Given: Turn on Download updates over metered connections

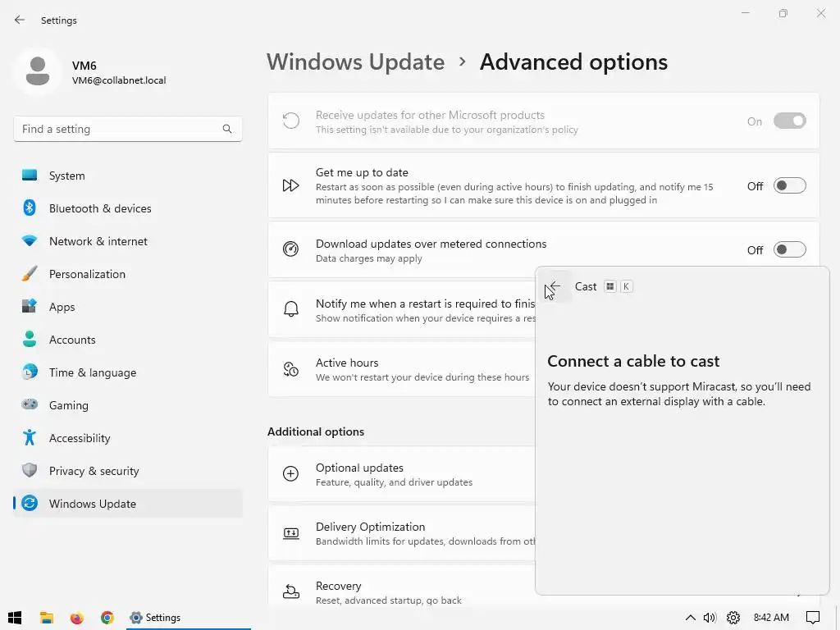Looking at the screenshot, I should 790,249.
